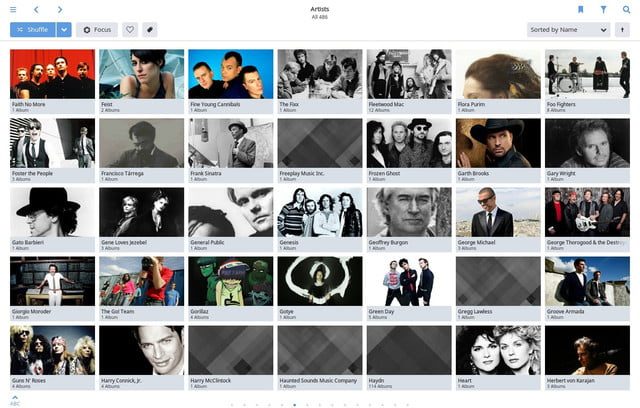640x408 pixels.
Task: Expand the Shuffle options dropdown arrow
Action: pyautogui.click(x=64, y=30)
